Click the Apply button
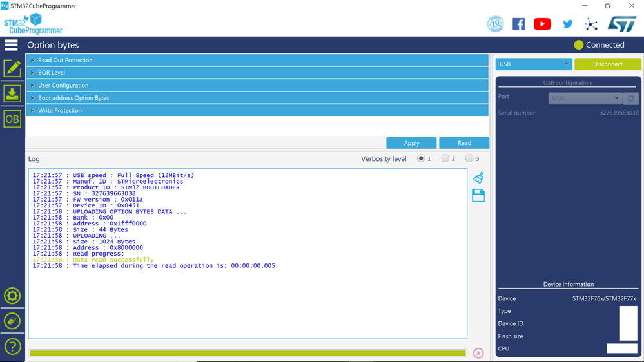Viewport: 644px width, 362px height. coord(411,143)
